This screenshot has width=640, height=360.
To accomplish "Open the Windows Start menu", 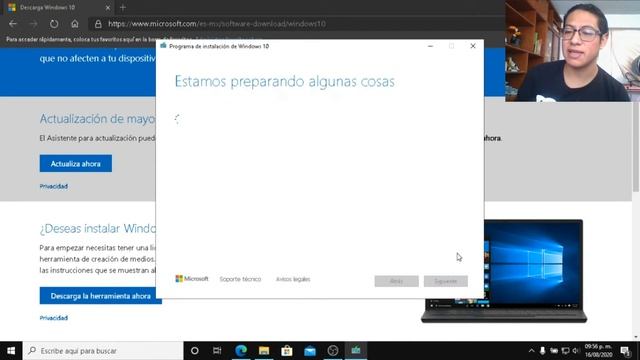I will 11,351.
